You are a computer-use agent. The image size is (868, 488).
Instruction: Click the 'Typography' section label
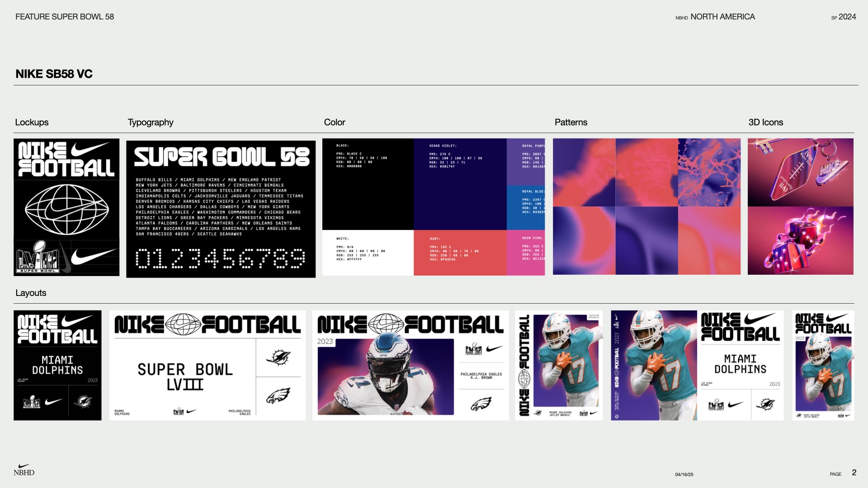click(151, 122)
